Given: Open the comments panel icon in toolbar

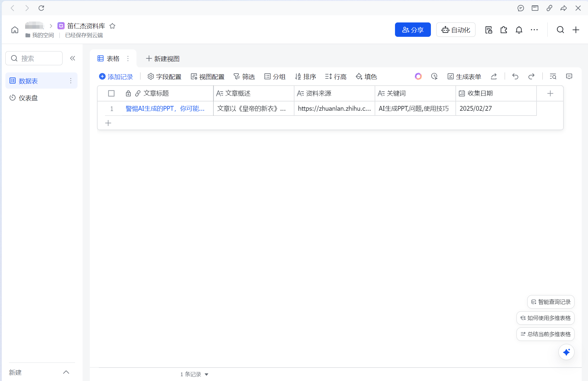Looking at the screenshot, I should pos(569,77).
